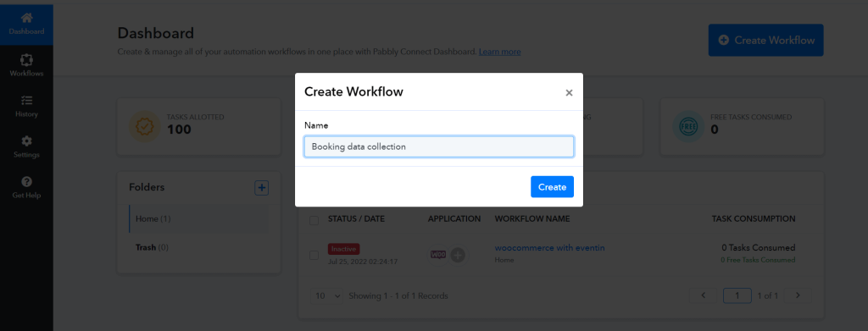Check the woocommerce with eventin row checkbox

pos(314,256)
